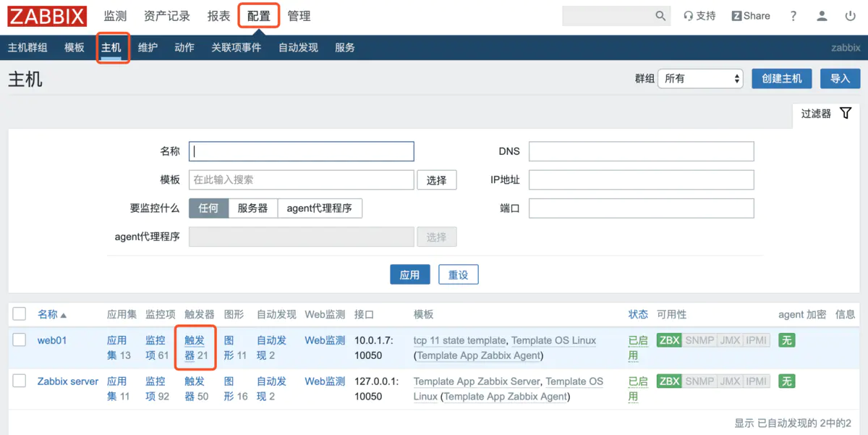Click the IPMI badge for Zabbix server
This screenshot has width=868, height=435.
click(757, 381)
